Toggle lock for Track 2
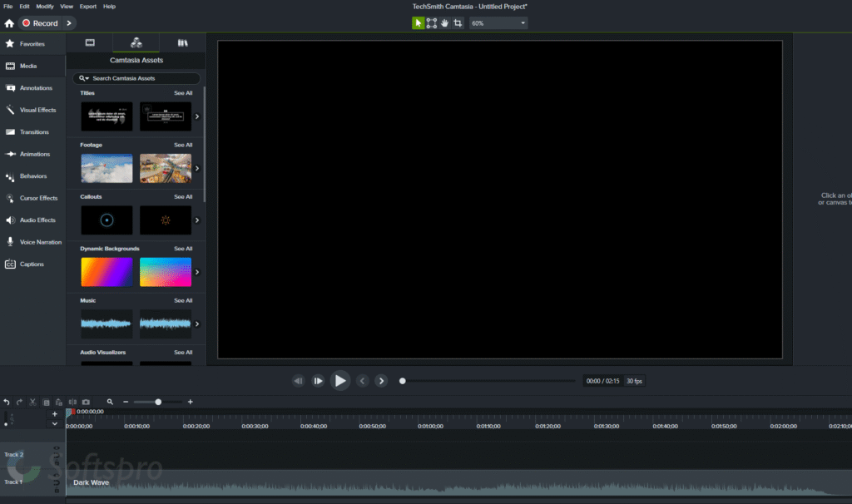 (57, 462)
